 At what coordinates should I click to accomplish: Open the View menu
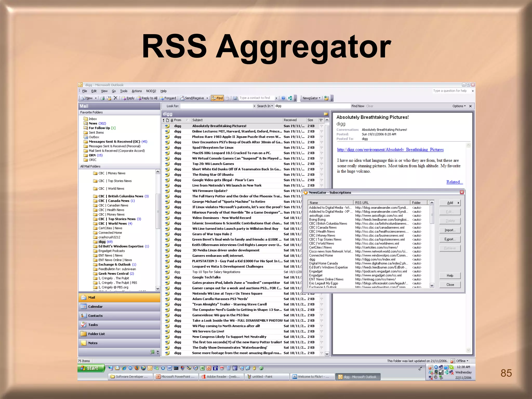click(104, 91)
